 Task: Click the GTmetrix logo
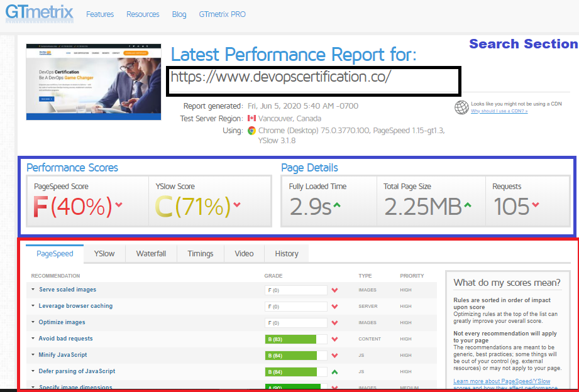(x=40, y=13)
